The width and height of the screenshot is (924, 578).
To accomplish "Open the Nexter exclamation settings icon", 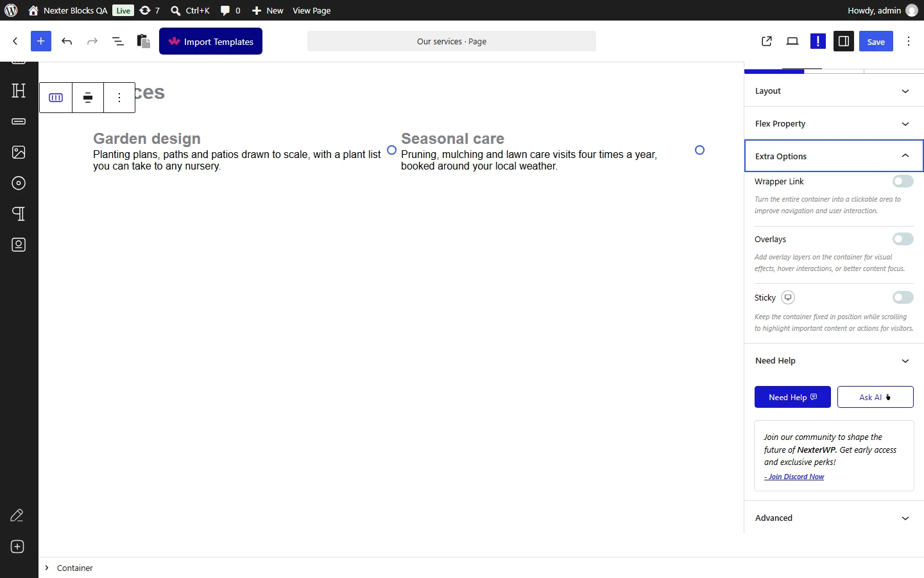I will (x=818, y=41).
